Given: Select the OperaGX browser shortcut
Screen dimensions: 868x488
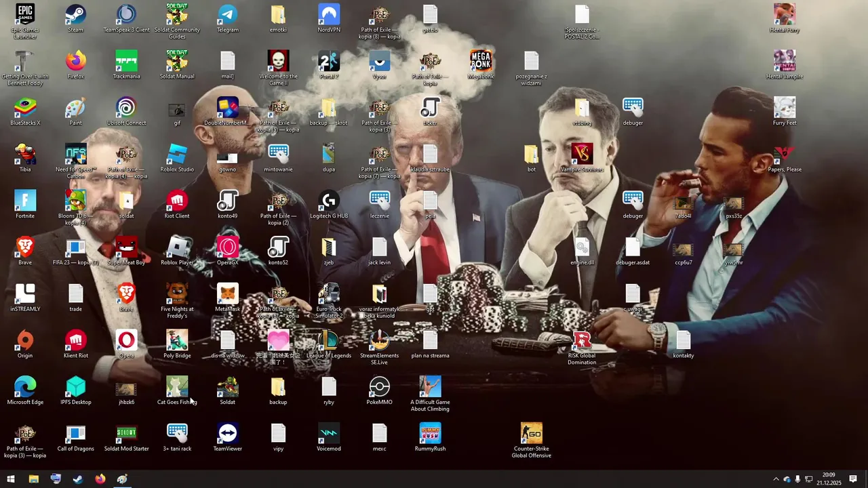Looking at the screenshot, I should 228,251.
